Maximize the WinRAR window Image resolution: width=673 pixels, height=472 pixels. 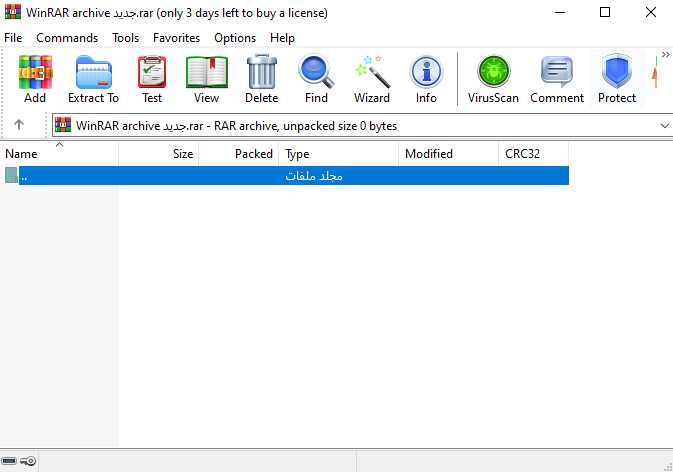(x=605, y=12)
